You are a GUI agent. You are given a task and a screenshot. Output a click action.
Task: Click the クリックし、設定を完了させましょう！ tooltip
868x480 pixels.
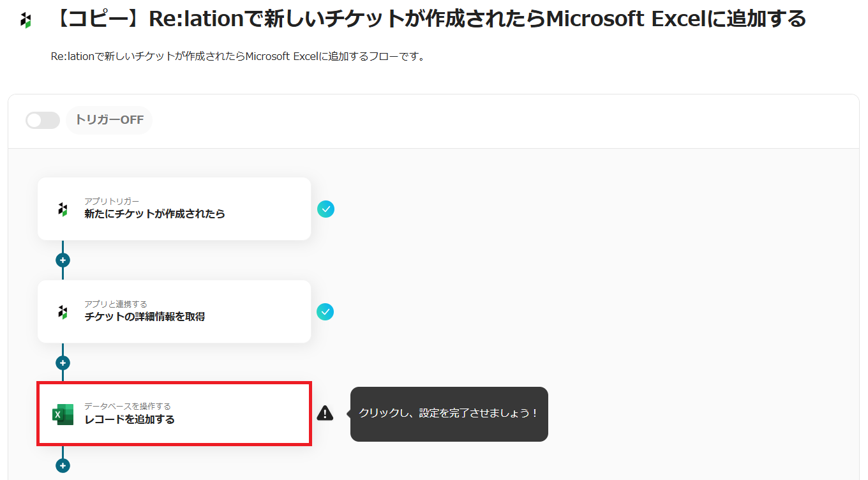point(449,414)
